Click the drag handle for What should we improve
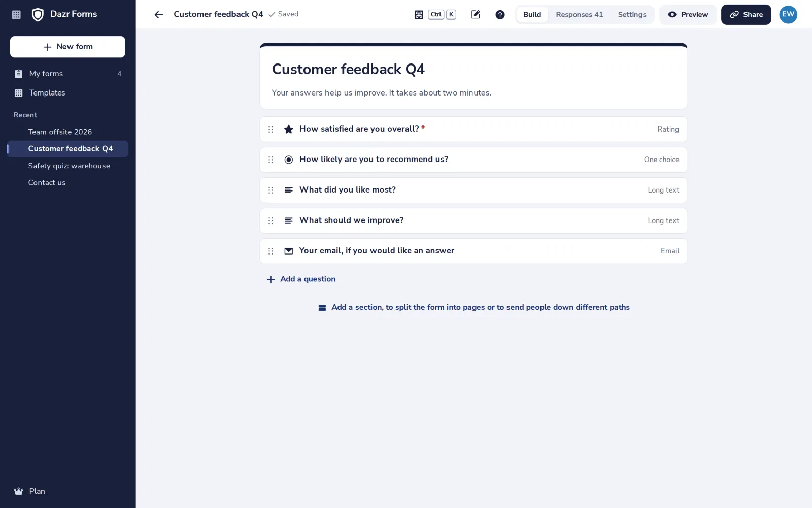The width and height of the screenshot is (812, 508). pos(270,221)
